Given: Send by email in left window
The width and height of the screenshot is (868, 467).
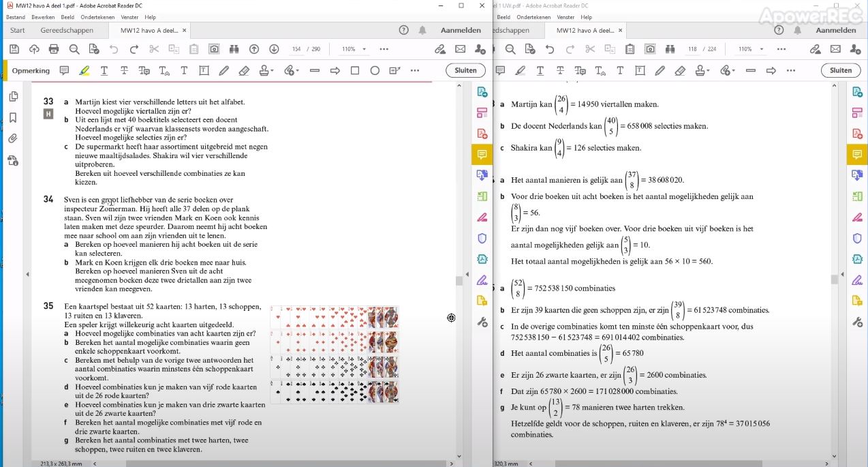Looking at the screenshot, I should pos(460,49).
